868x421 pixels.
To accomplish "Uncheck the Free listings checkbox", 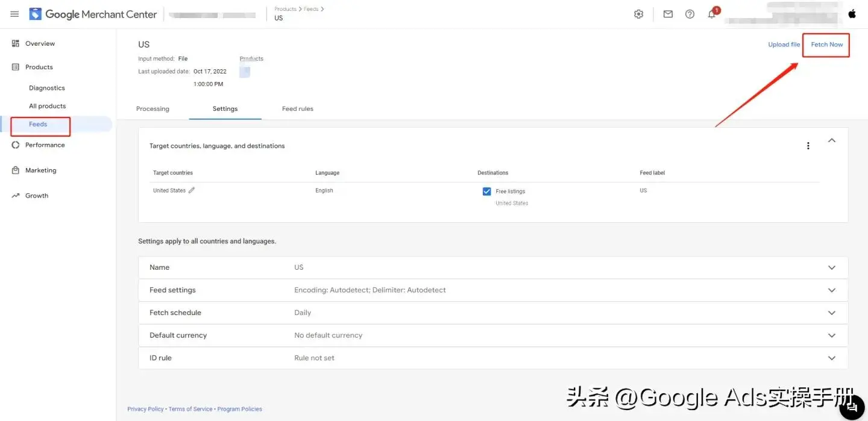I will point(486,192).
